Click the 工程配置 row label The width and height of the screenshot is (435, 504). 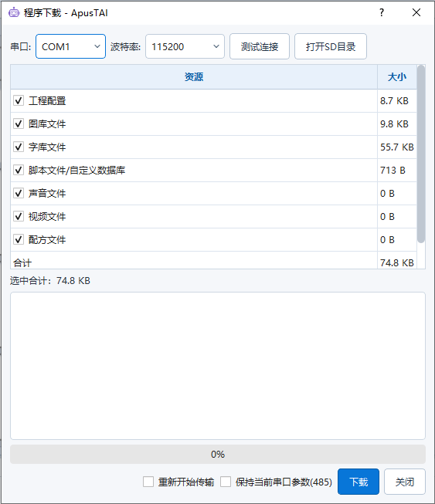coord(47,101)
